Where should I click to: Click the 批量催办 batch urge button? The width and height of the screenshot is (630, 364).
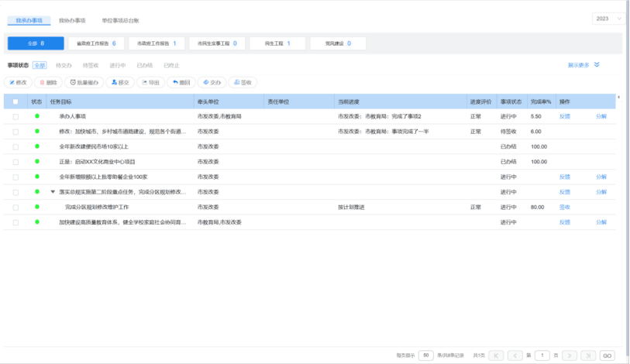tap(84, 82)
